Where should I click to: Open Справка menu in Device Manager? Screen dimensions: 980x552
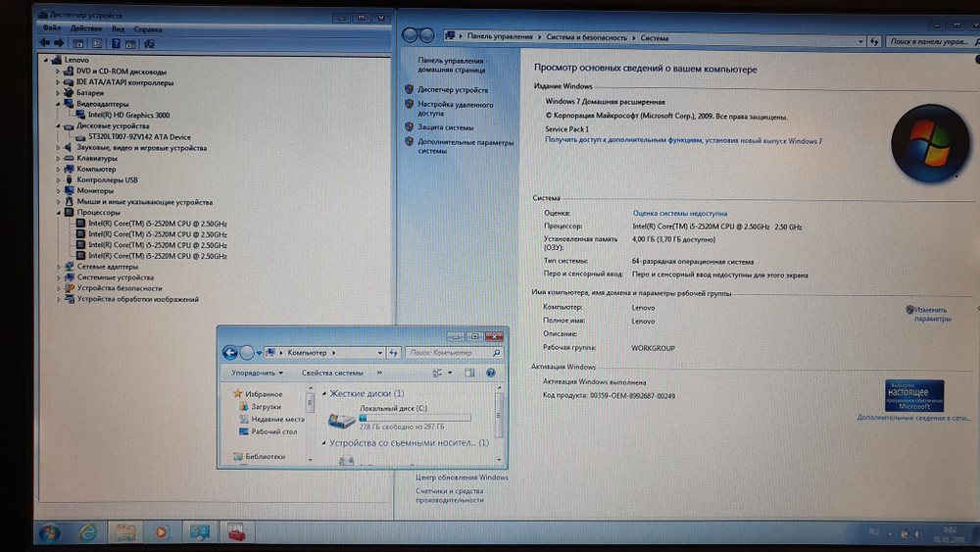tap(148, 29)
